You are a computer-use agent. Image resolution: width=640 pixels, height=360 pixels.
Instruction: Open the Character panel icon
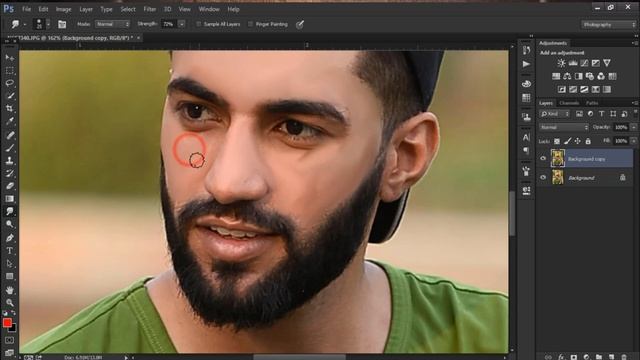click(526, 137)
